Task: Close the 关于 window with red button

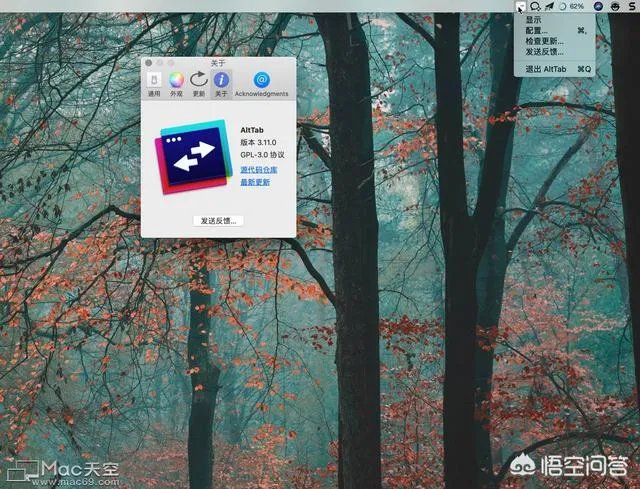Action: [149, 63]
